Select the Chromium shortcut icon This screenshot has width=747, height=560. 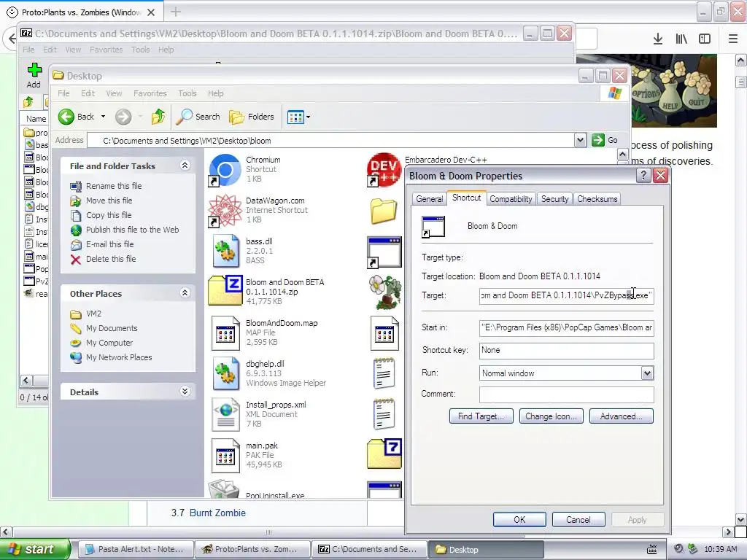click(x=225, y=169)
